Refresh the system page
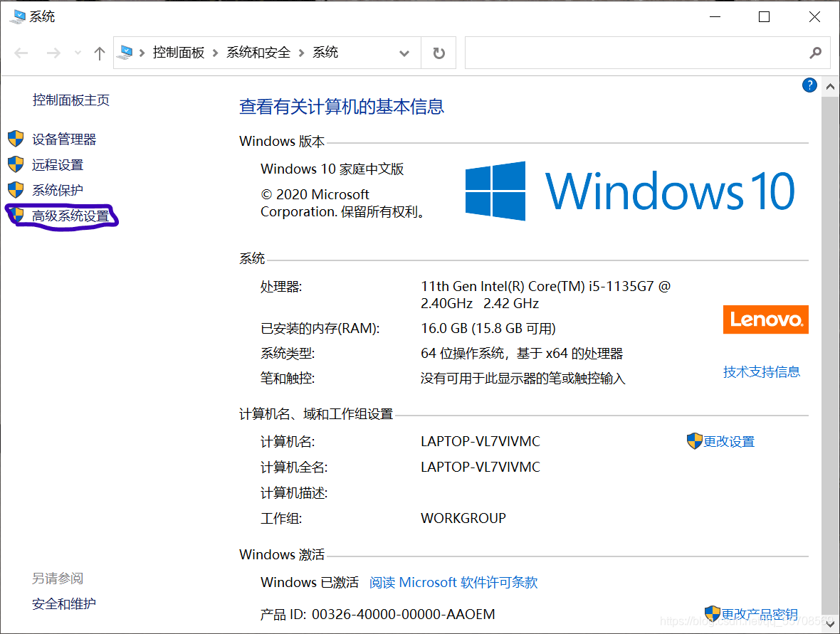Image resolution: width=840 pixels, height=634 pixels. point(439,53)
